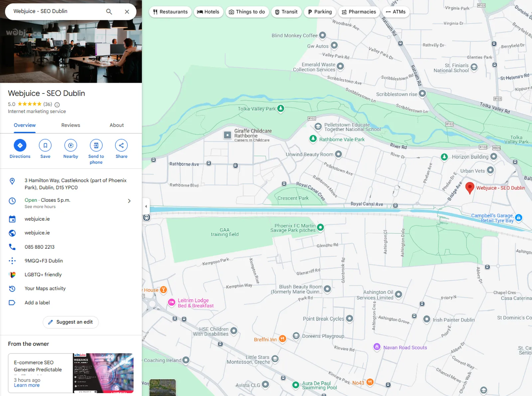Open Nearby search icon
The width and height of the screenshot is (532, 396).
click(x=70, y=145)
